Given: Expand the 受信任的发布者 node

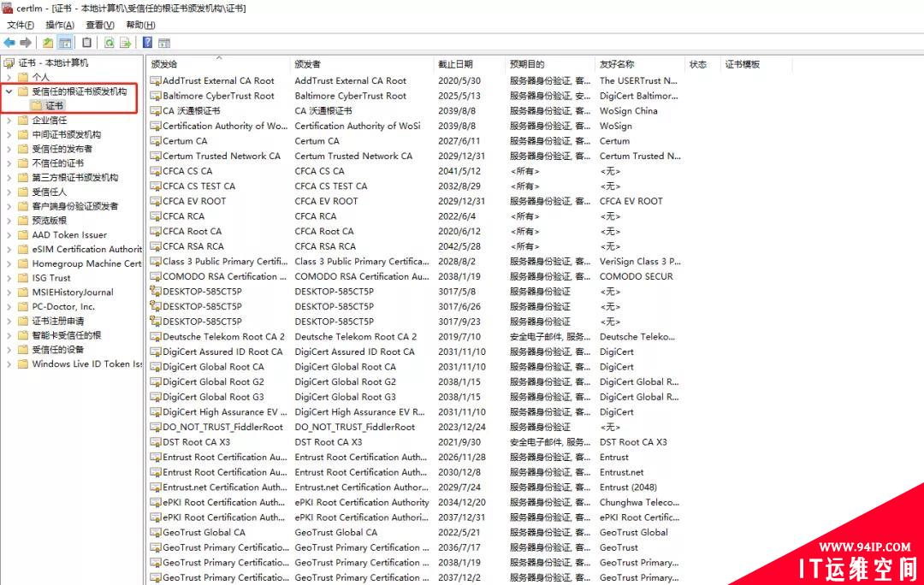Looking at the screenshot, I should click(9, 149).
